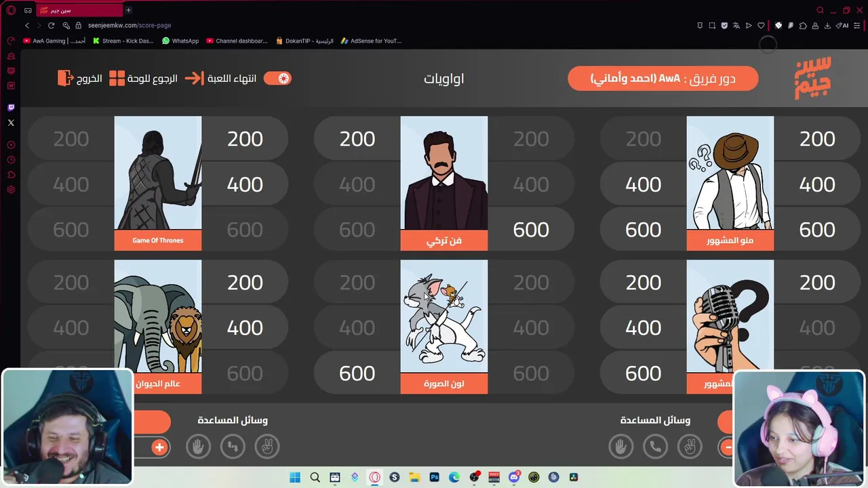
Task: Open Windows taskbar search
Action: (x=315, y=477)
